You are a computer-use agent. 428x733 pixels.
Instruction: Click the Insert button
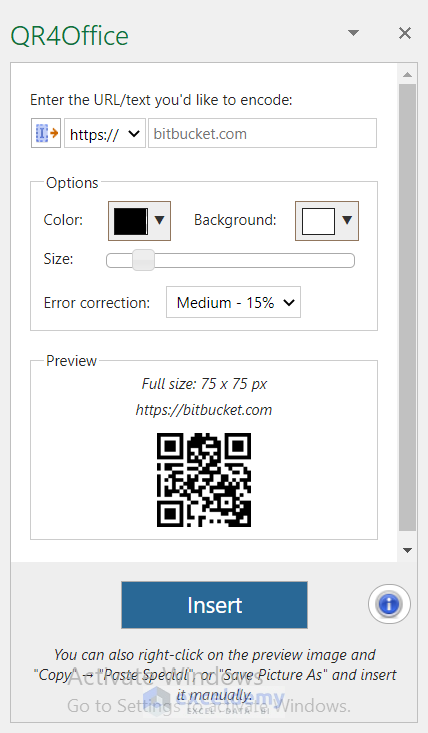pos(214,605)
